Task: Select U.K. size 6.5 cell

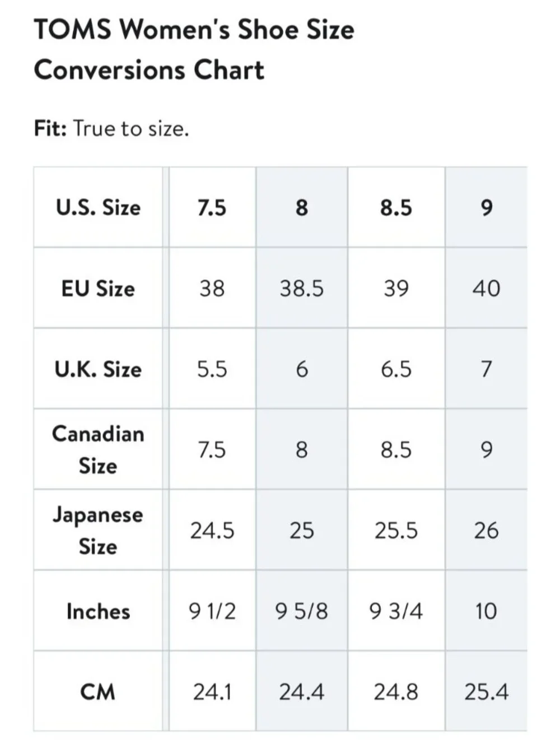Action: pos(396,369)
